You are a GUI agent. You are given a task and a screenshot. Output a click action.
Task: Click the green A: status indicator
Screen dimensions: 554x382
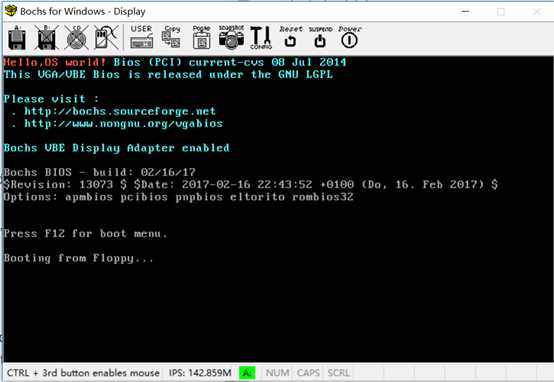[247, 373]
